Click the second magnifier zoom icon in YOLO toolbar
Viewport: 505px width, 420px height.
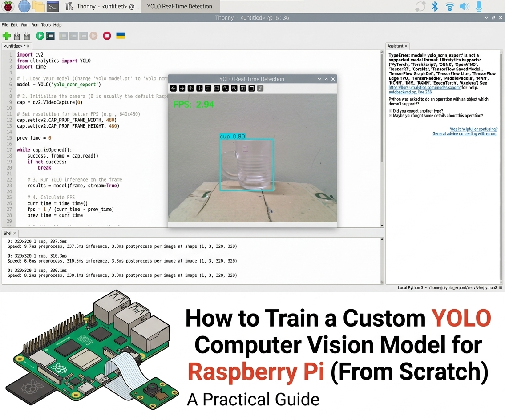tap(234, 88)
